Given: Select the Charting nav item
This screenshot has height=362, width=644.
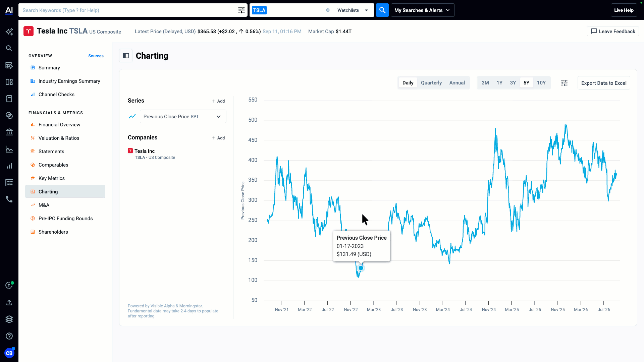Looking at the screenshot, I should coord(65,191).
